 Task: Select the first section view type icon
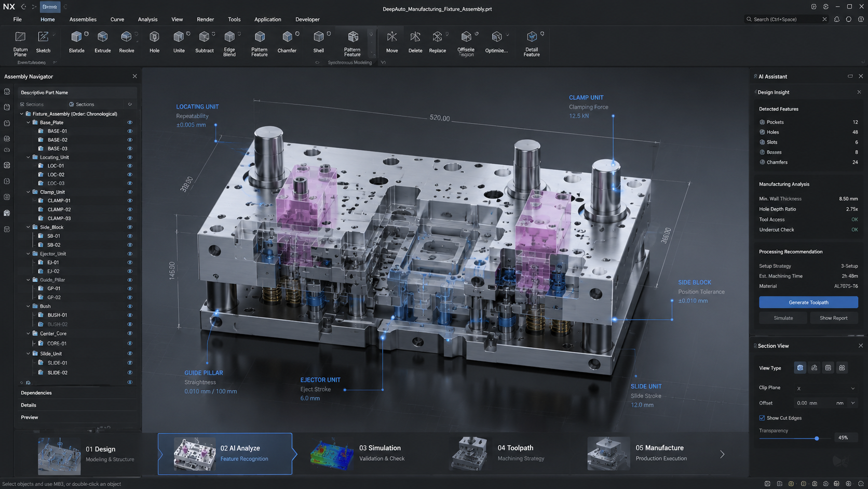tap(800, 368)
